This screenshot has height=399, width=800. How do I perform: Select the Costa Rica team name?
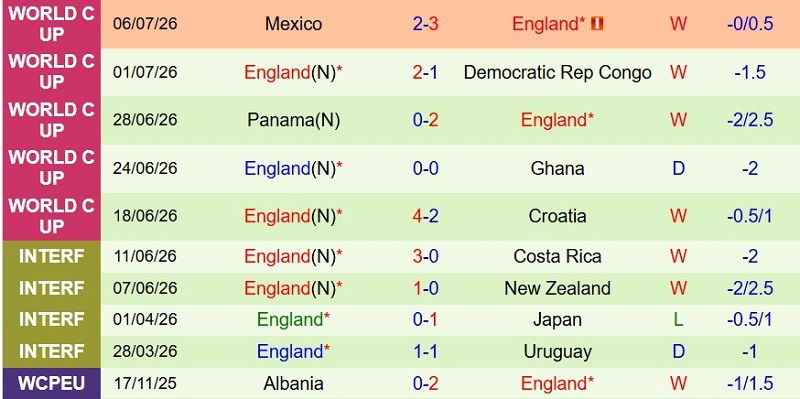point(557,256)
